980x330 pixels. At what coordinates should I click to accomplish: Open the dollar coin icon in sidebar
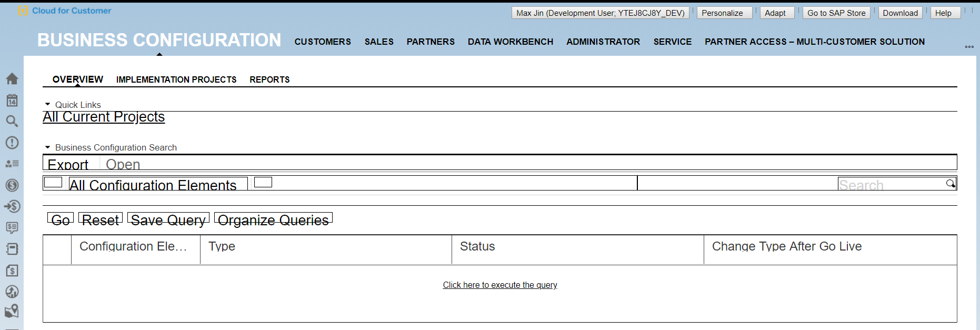[x=12, y=185]
